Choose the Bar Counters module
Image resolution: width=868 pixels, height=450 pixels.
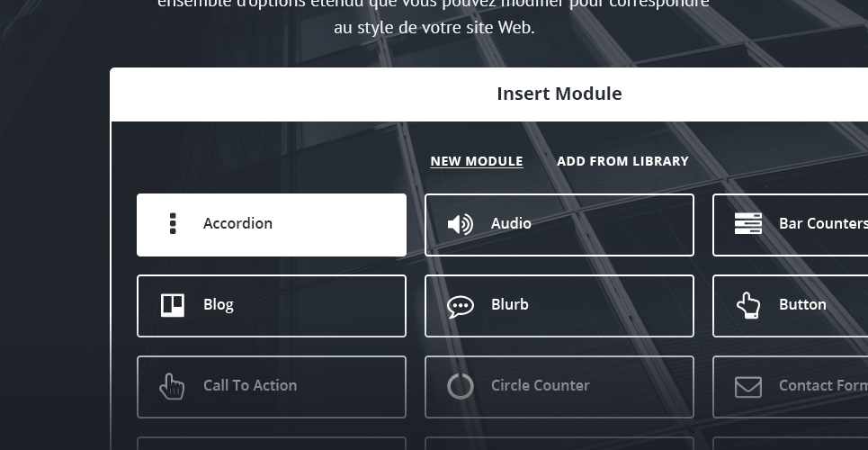(790, 225)
